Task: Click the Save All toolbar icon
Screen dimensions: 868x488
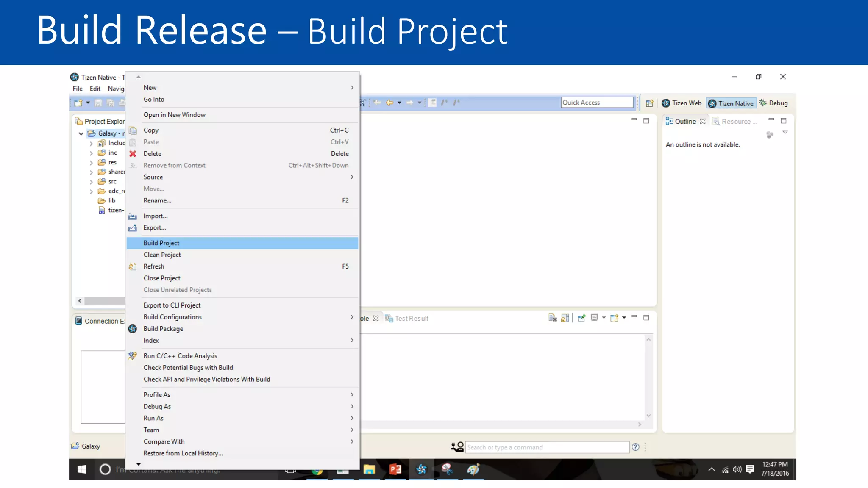Action: tap(110, 103)
